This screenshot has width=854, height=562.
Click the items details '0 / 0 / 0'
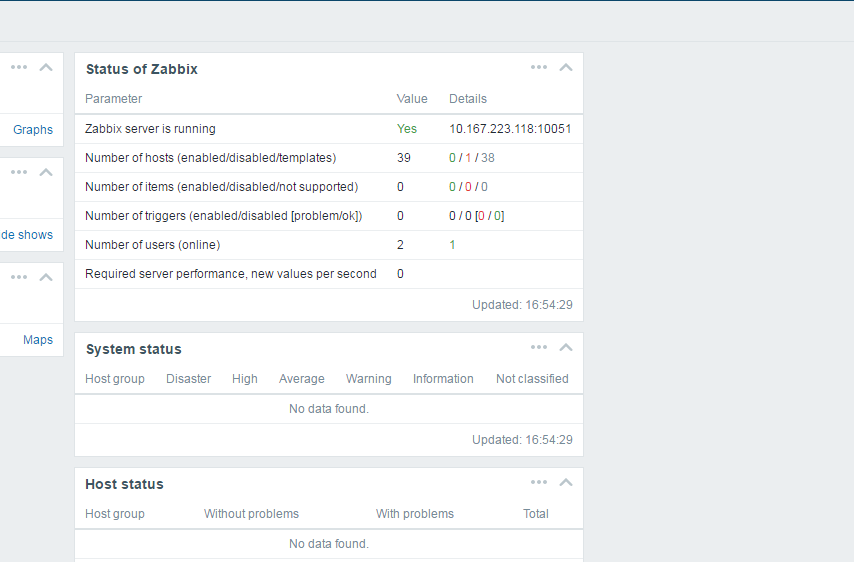pos(468,187)
